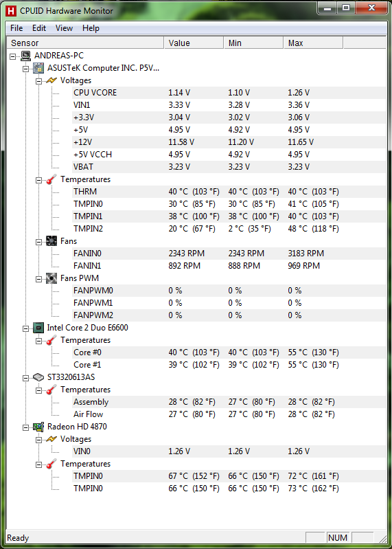
Task: Open the View menu
Action: (x=64, y=28)
